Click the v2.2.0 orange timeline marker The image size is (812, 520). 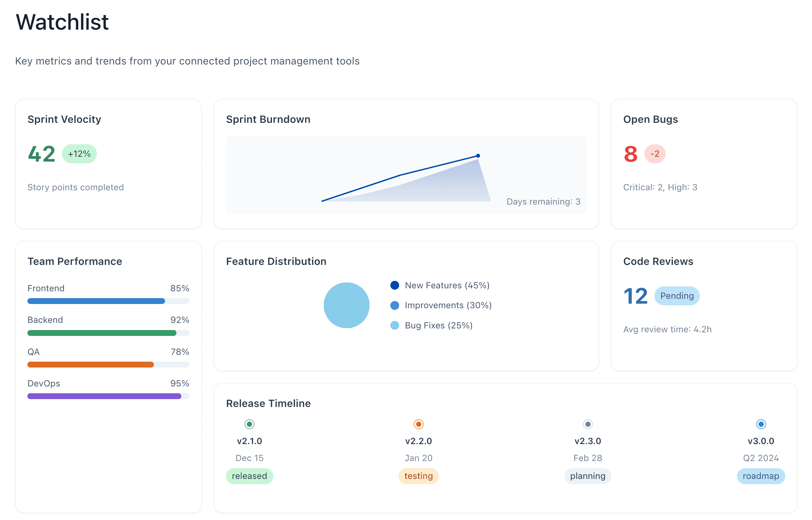[419, 424]
